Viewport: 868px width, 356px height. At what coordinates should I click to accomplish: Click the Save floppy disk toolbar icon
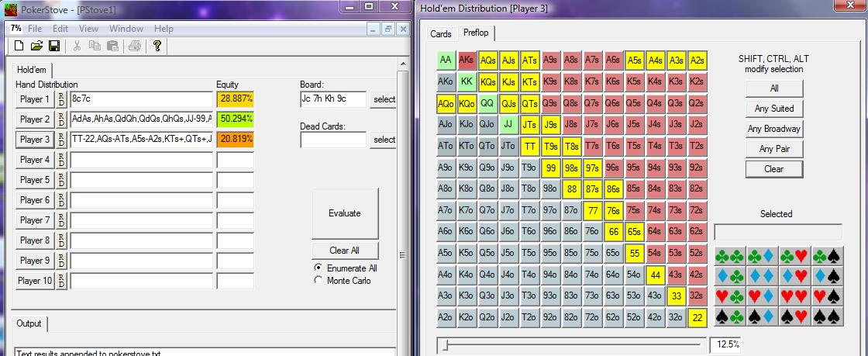[54, 46]
